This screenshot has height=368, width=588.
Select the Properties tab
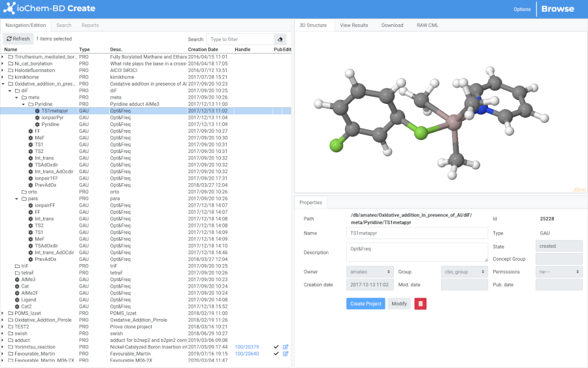coord(310,203)
